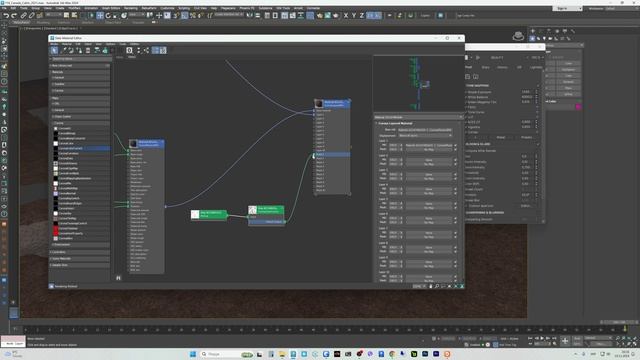Open the Modifiers menu in 3ds Max

[x=74, y=8]
